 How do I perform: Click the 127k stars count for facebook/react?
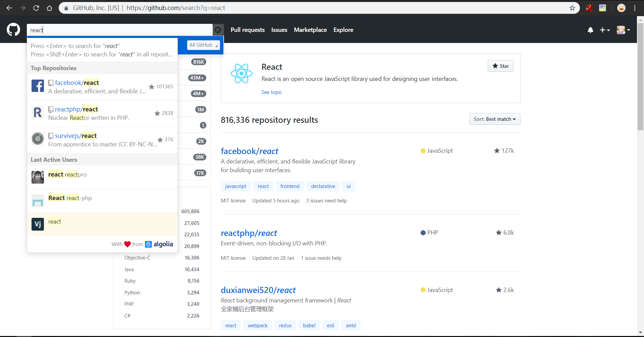[504, 151]
